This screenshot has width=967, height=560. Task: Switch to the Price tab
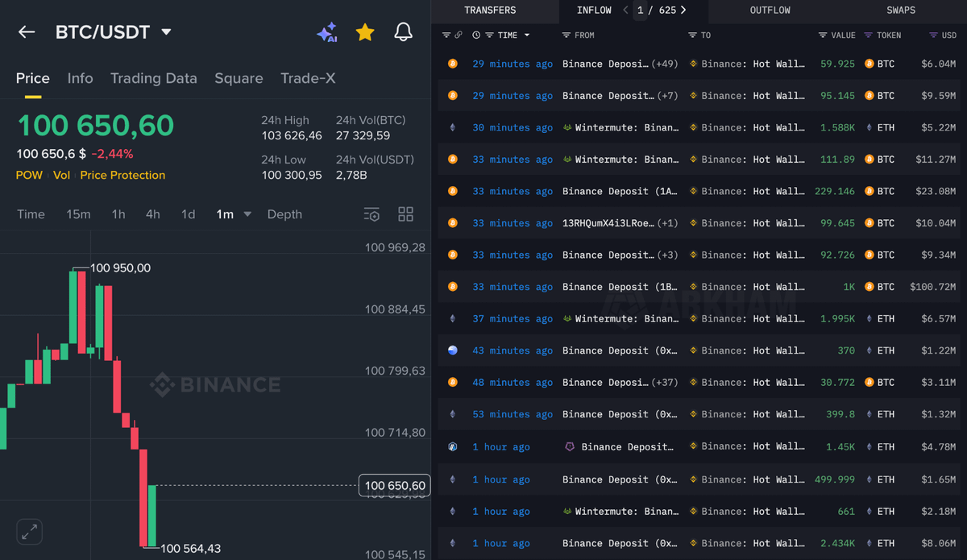(x=33, y=78)
